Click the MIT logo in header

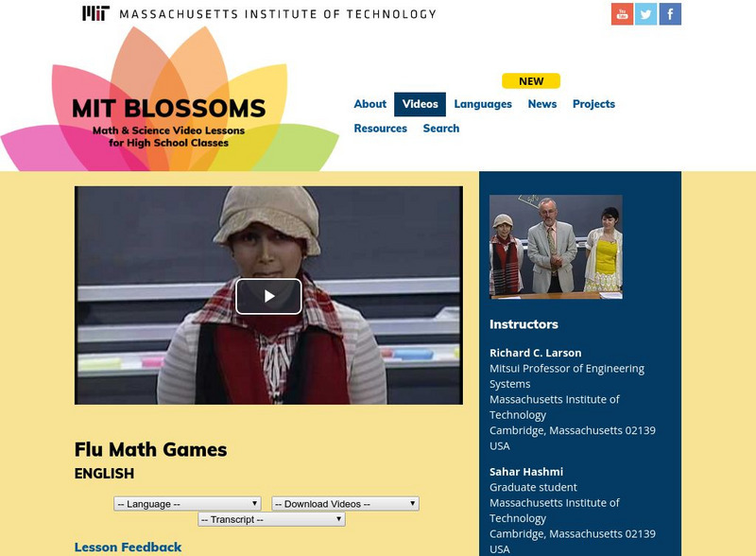pyautogui.click(x=95, y=13)
